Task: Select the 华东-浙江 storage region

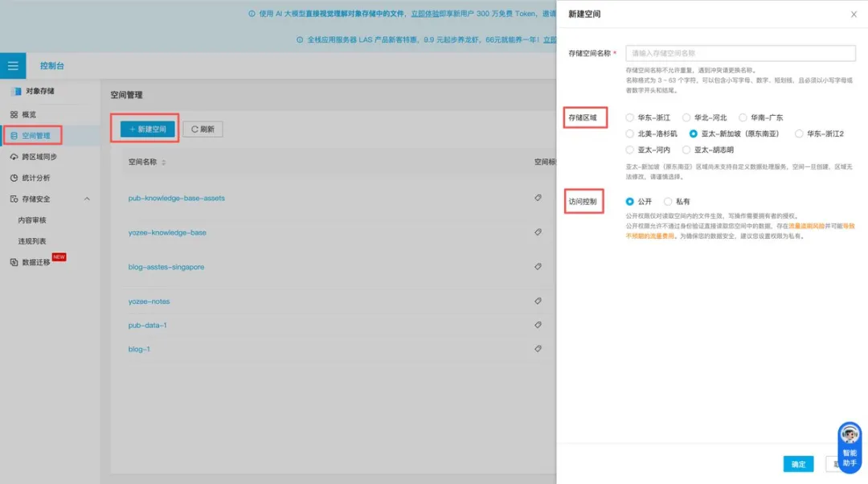Action: pos(630,117)
